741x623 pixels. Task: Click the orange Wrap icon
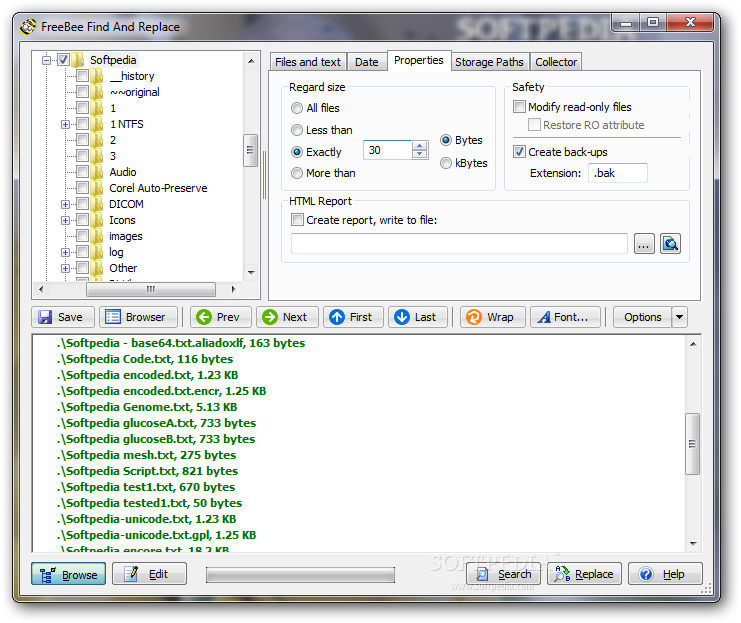coord(474,317)
